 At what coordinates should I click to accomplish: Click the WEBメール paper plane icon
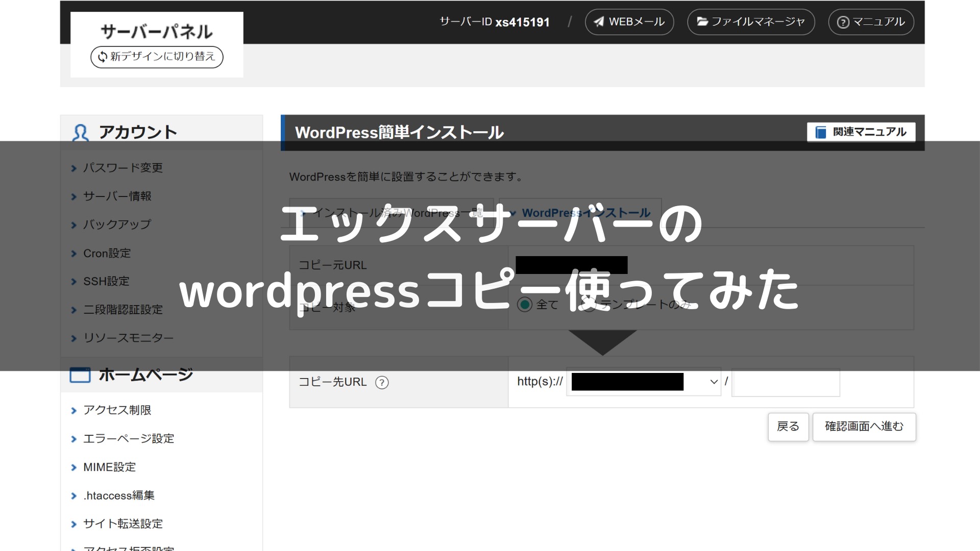coord(599,21)
